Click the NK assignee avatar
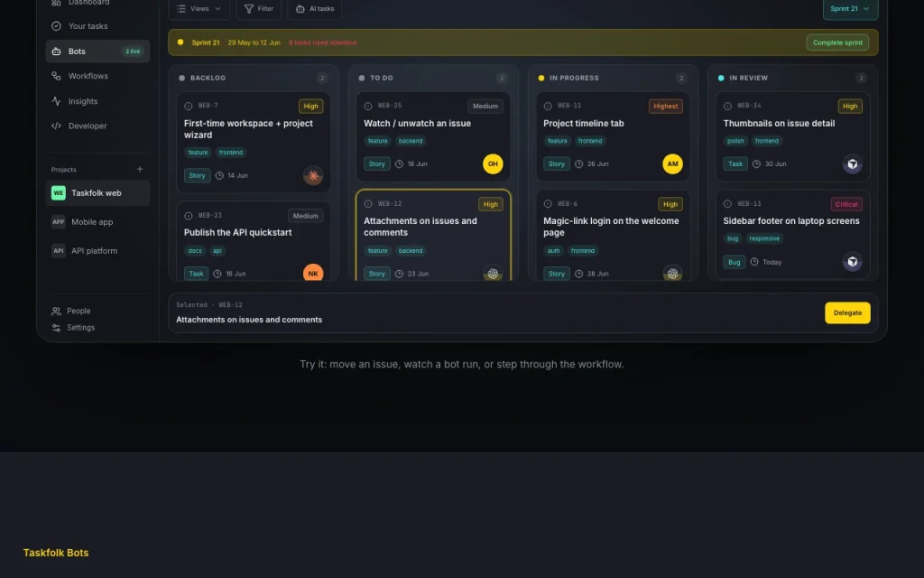Screen dimensions: 924x578 [313, 273]
